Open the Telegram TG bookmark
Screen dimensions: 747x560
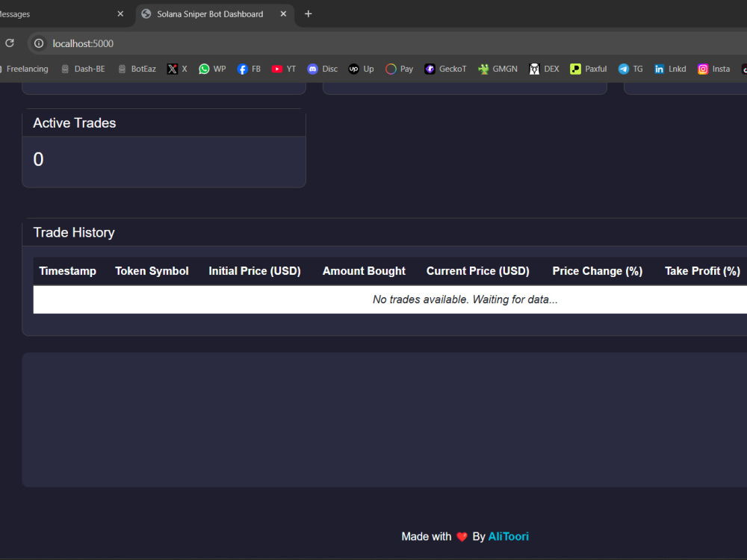coord(630,69)
